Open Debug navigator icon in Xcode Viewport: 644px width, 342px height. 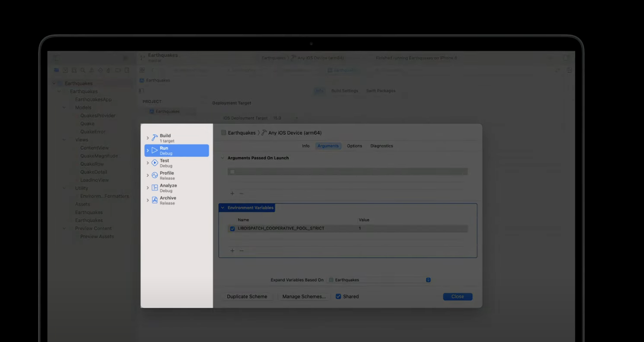pos(109,71)
